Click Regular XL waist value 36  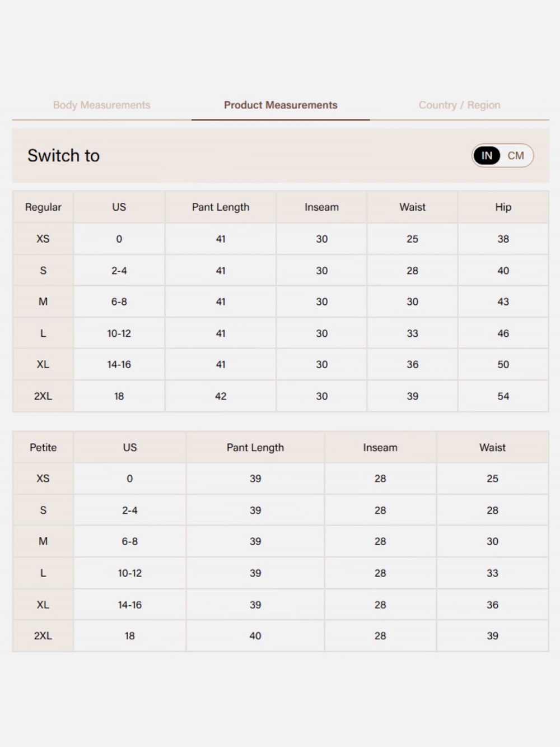click(x=412, y=364)
